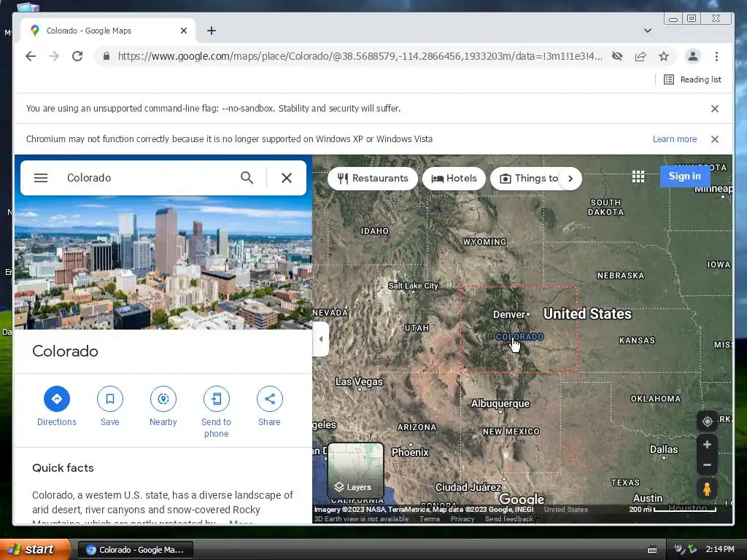
Task: Share the Colorado location
Action: pos(269,405)
